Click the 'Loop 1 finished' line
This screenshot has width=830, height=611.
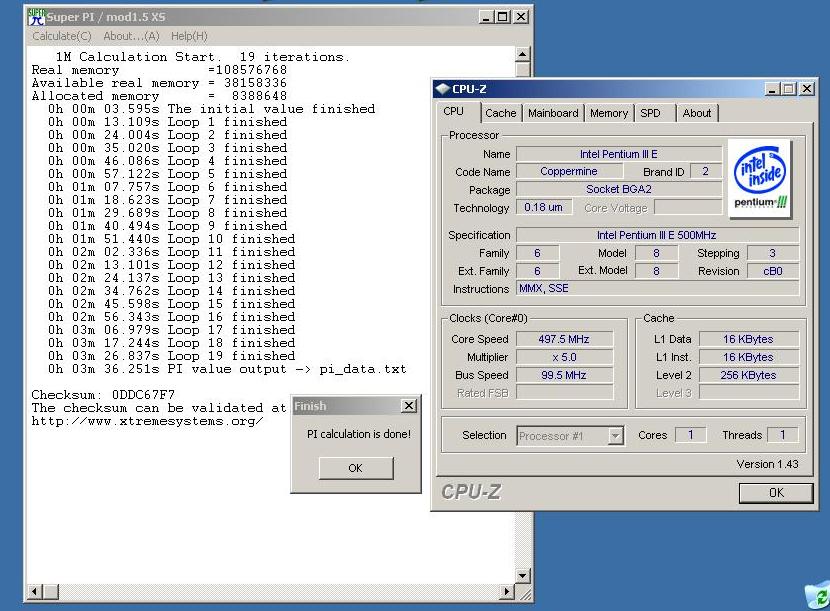pyautogui.click(x=168, y=122)
